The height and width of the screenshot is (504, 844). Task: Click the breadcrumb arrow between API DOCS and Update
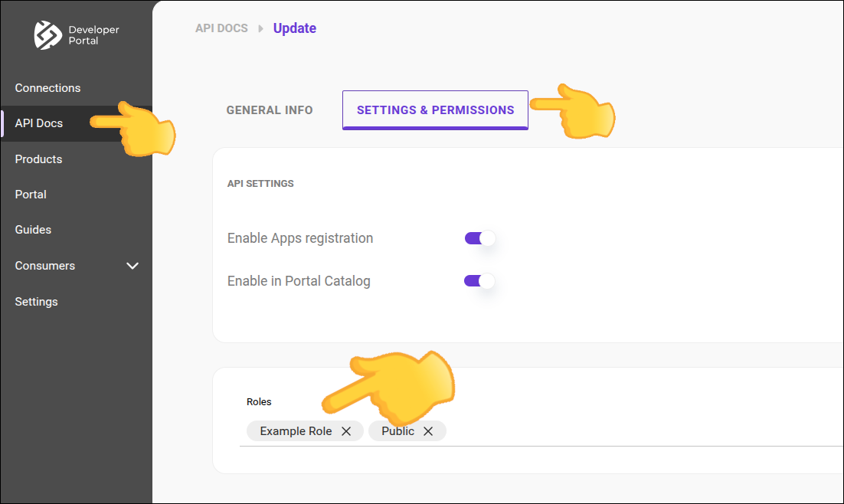260,28
